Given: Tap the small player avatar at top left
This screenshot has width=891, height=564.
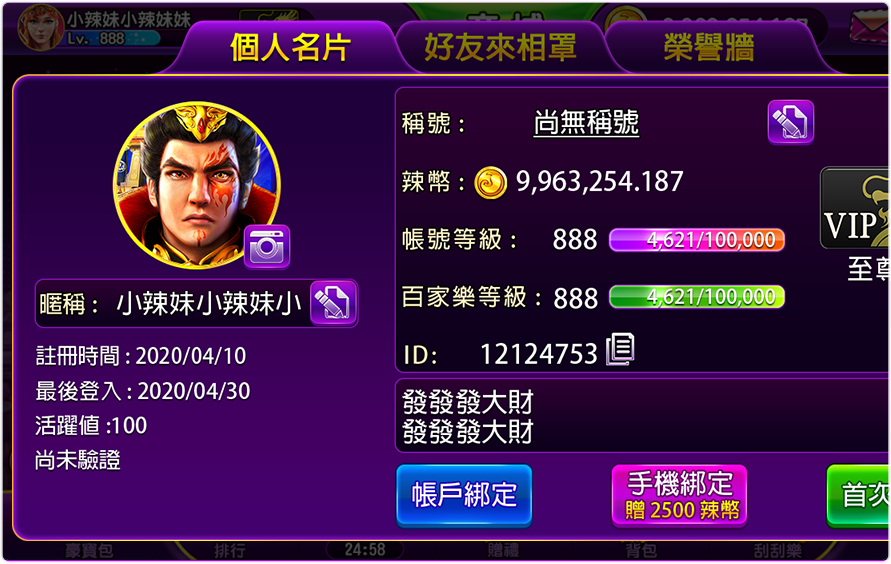Looking at the screenshot, I should pyautogui.click(x=40, y=27).
